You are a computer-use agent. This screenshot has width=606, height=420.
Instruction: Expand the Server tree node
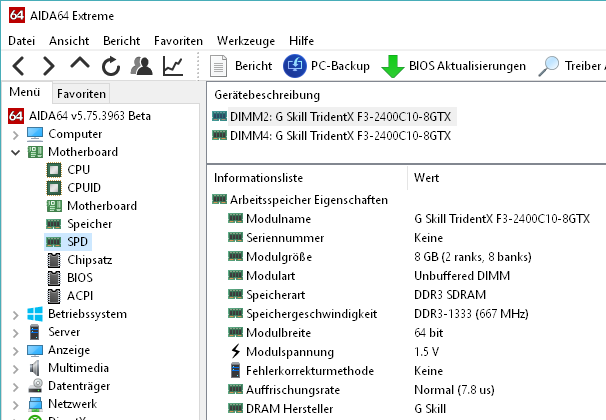click(x=15, y=333)
